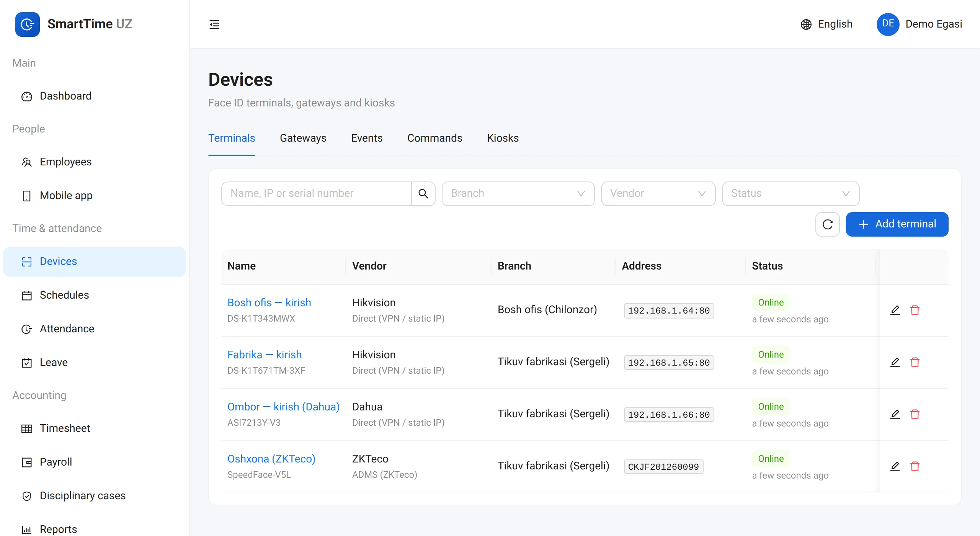Click the SmartTime UZ logo icon

(28, 25)
